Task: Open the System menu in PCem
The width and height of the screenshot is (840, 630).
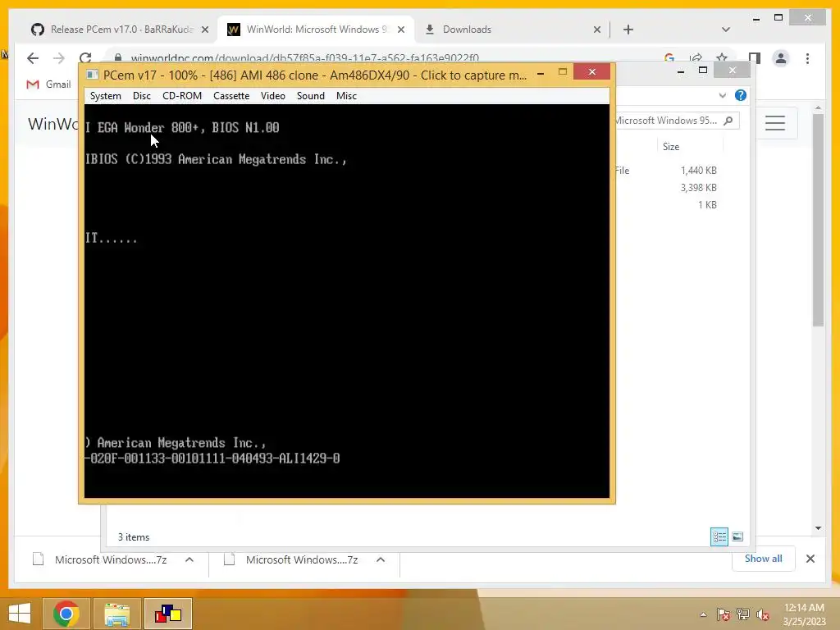Action: (x=106, y=96)
